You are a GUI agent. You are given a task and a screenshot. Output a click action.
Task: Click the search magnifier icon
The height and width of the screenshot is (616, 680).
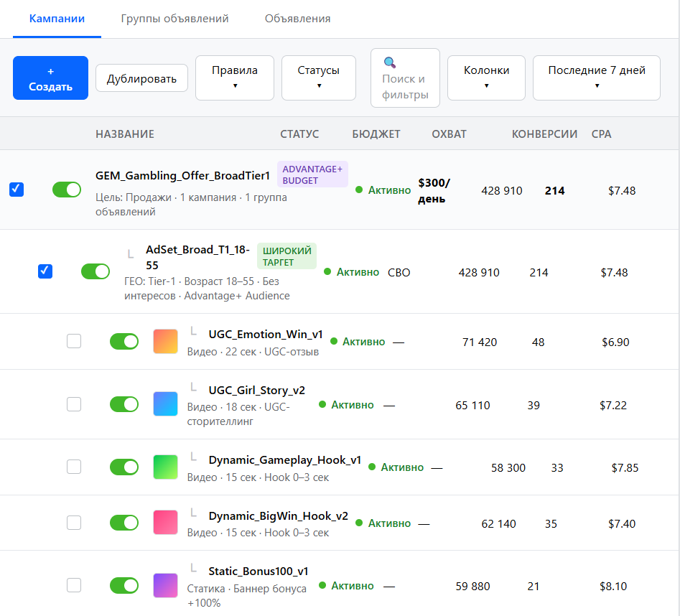tap(390, 62)
